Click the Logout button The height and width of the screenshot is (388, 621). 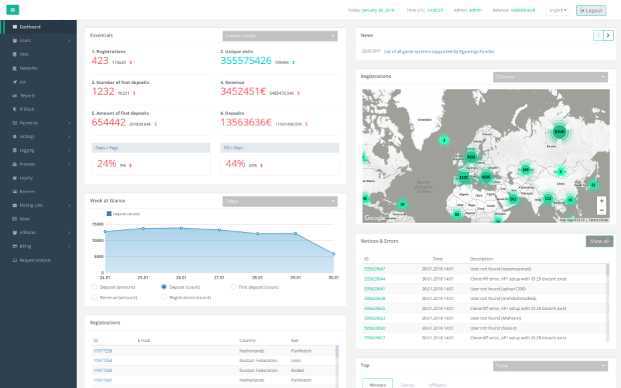click(591, 10)
